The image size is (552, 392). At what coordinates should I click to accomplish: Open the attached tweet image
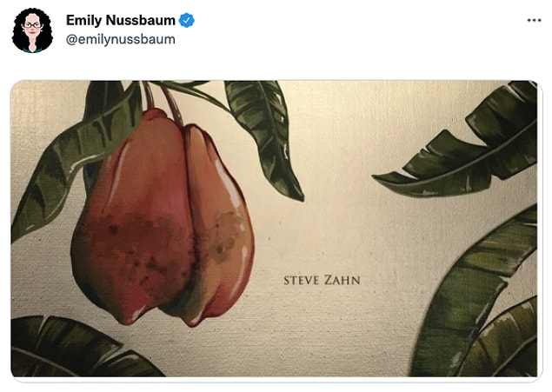click(x=274, y=229)
